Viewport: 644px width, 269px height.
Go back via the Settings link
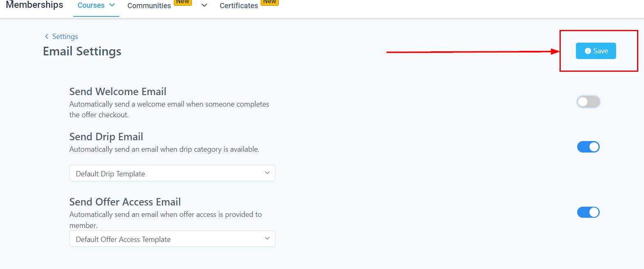[x=65, y=36]
